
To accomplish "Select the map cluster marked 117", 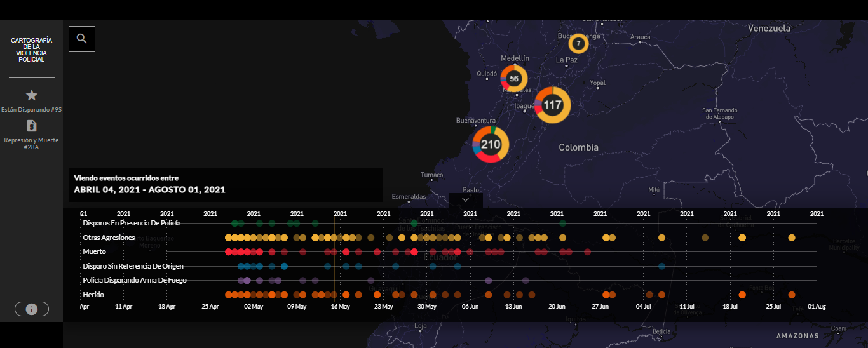I will [x=552, y=105].
